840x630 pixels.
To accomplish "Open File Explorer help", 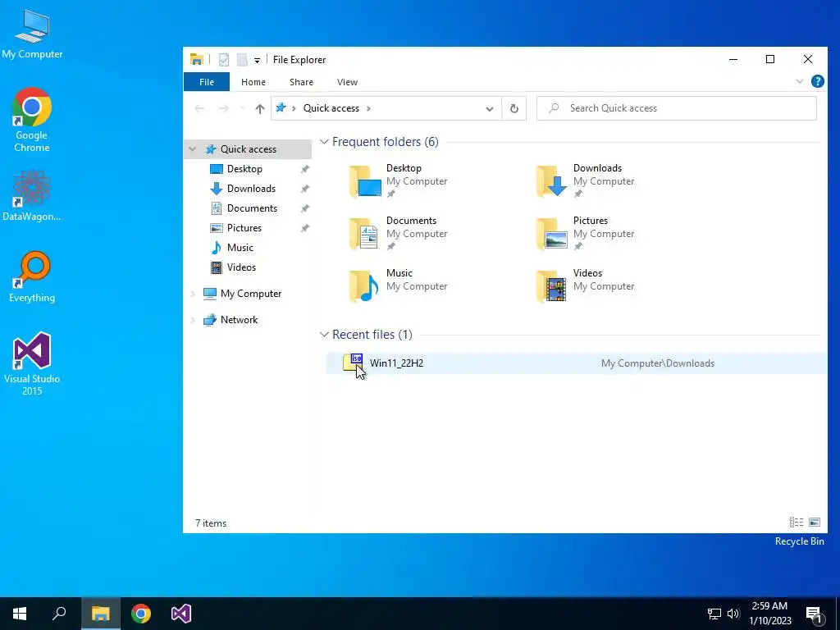I will coord(818,81).
